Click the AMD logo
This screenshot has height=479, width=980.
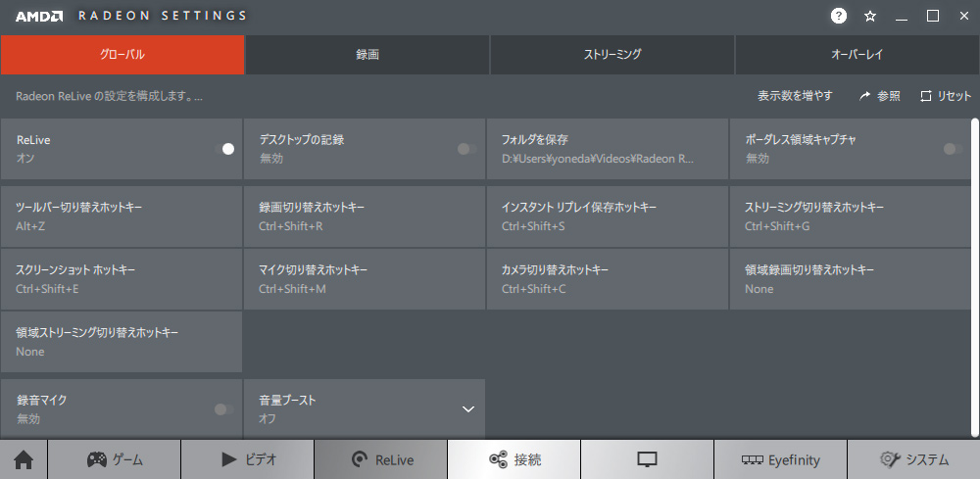click(39, 17)
